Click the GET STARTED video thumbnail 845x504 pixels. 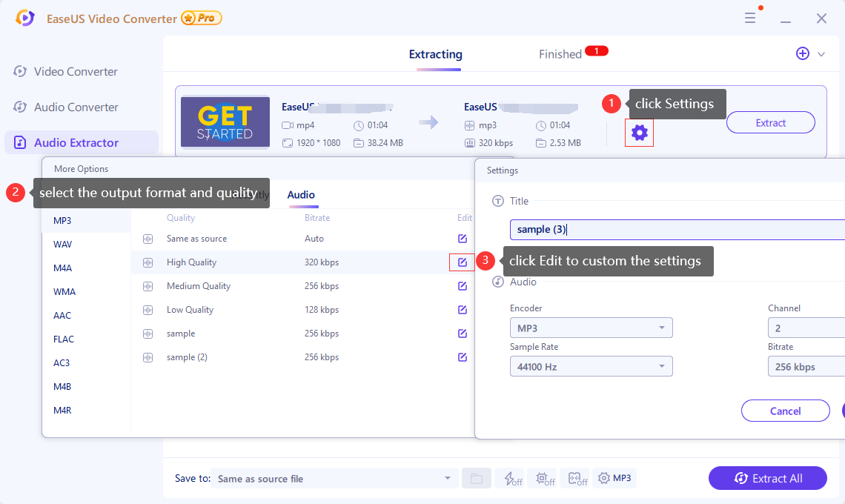pos(225,122)
